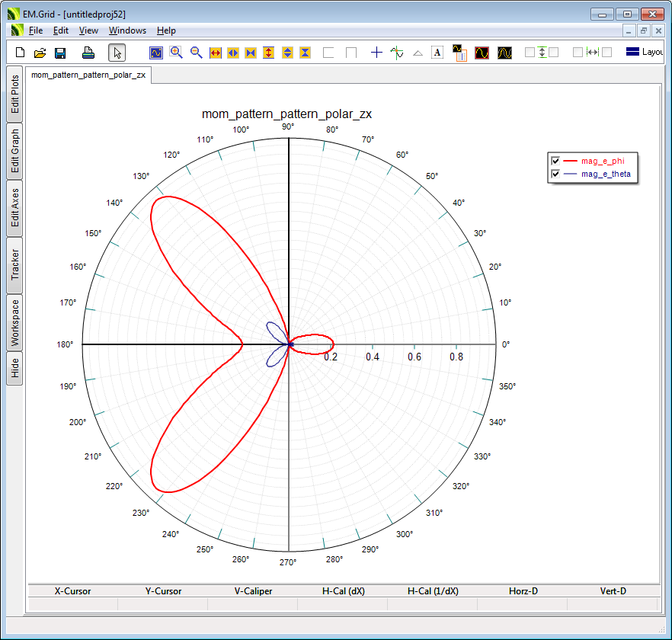
Task: Click the zoom out magnifier icon
Action: click(x=196, y=53)
